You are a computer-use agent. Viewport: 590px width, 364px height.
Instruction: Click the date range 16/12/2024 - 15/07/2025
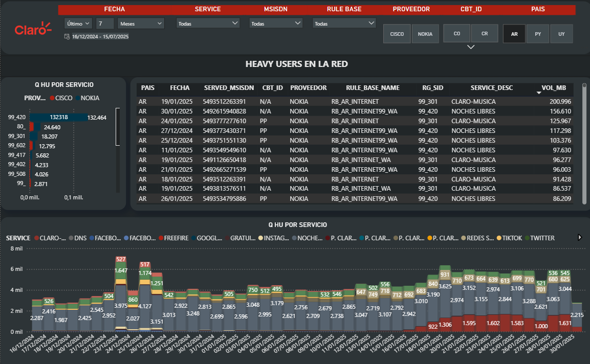[100, 36]
